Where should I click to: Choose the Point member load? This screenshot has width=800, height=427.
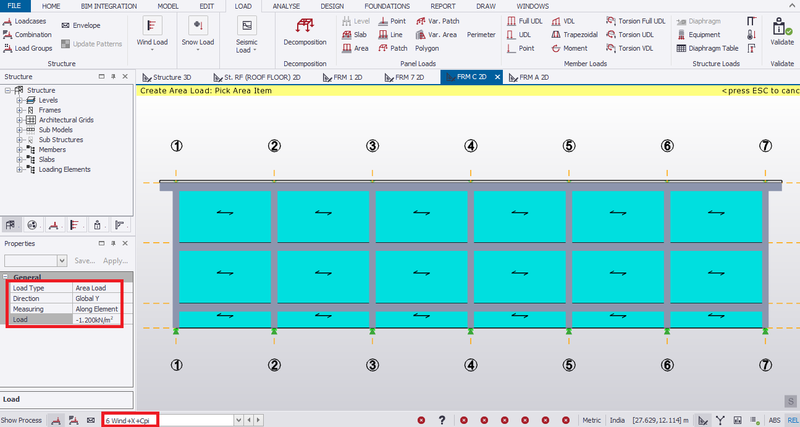521,48
